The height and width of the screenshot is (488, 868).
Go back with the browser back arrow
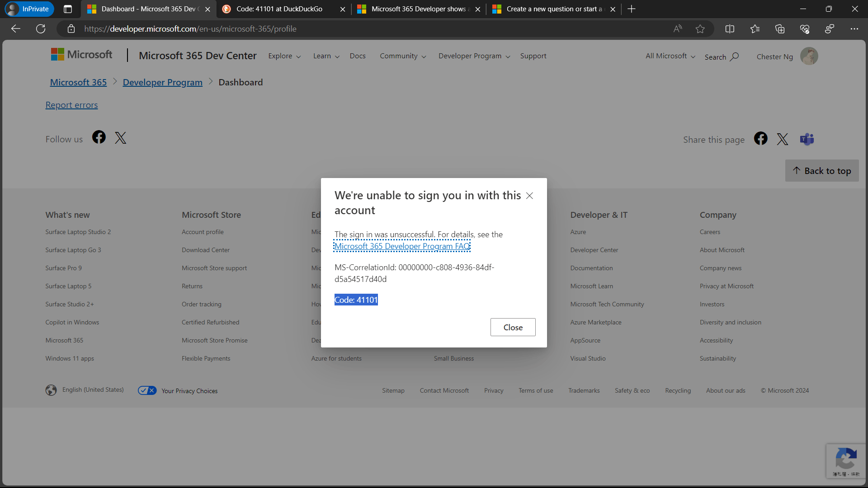16,29
